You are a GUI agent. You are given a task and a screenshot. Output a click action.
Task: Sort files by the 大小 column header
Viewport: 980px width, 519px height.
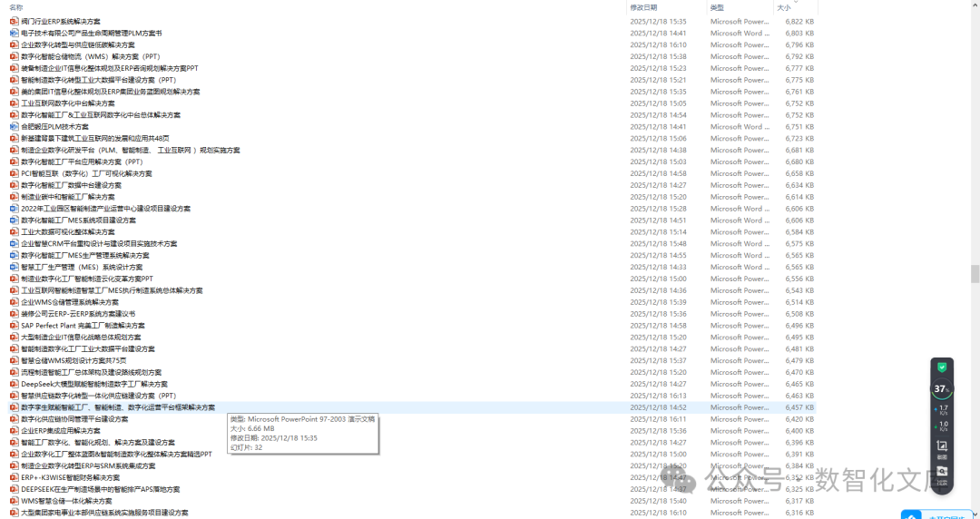click(x=784, y=7)
